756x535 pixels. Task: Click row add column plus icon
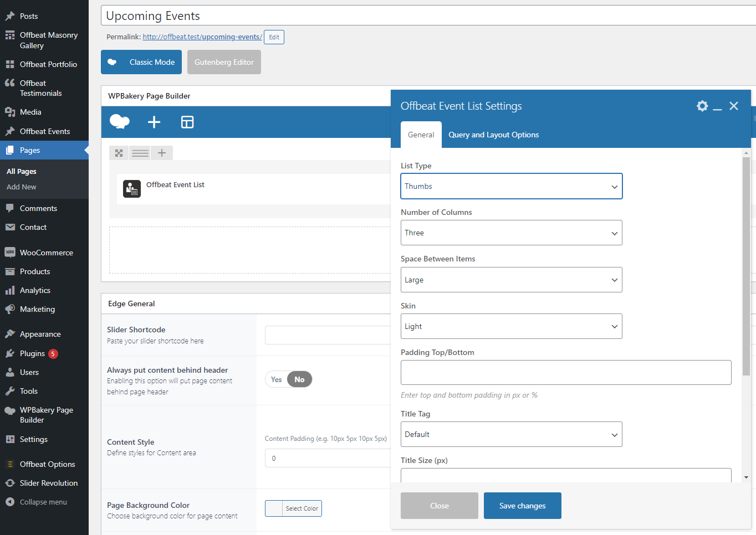162,153
